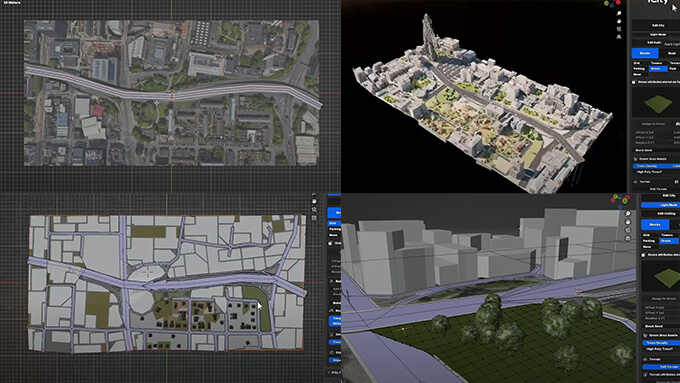Select zoom tool in lower-right street-level viewport
Viewport: 680px width, 383px height.
(x=628, y=213)
